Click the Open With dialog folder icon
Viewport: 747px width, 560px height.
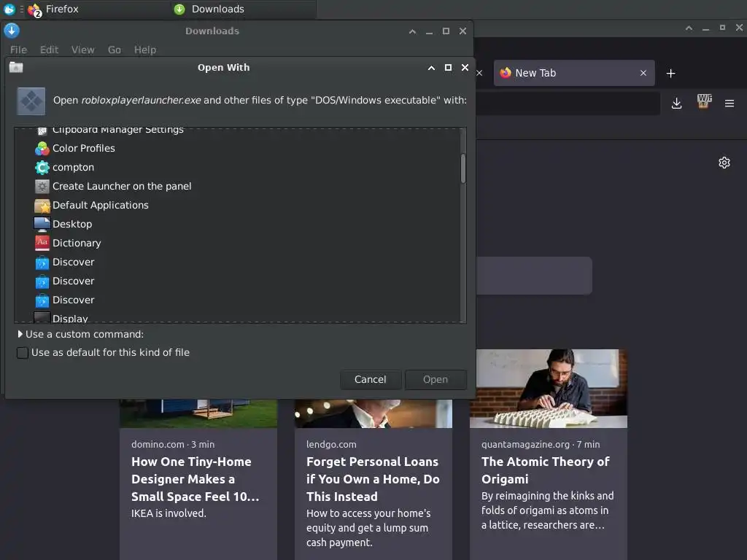tap(16, 67)
